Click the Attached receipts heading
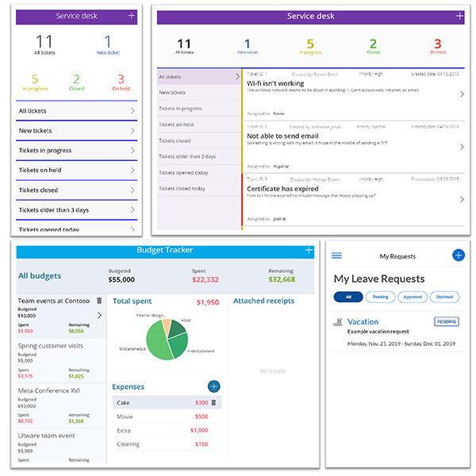 pos(263,301)
